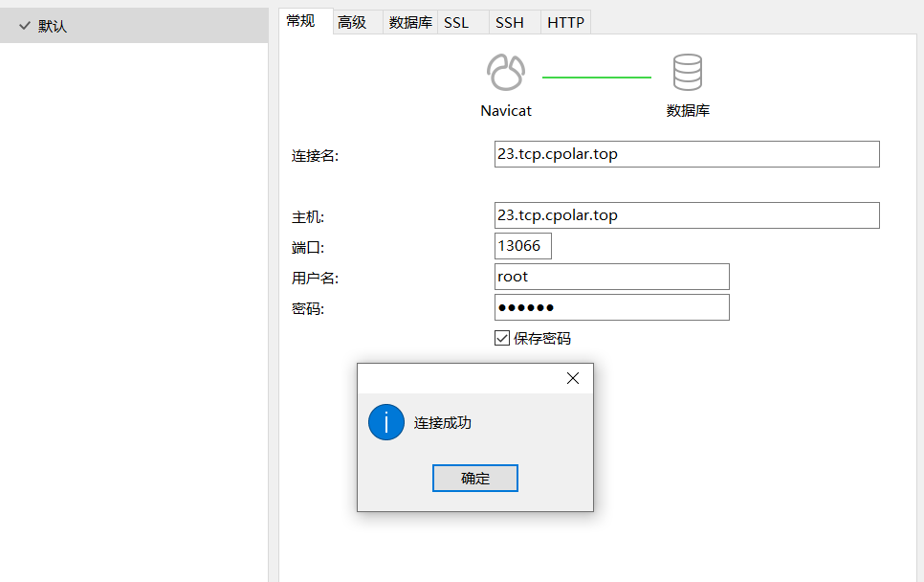Toggle the 保存密码 checkbox

502,338
